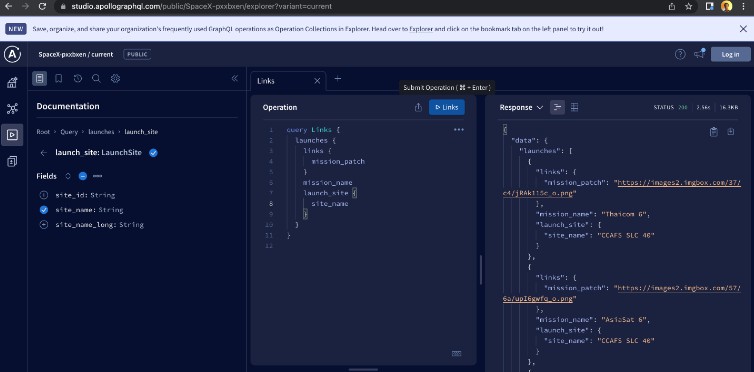Click the PUBLIC badge
This screenshot has height=372, width=754.
point(137,54)
